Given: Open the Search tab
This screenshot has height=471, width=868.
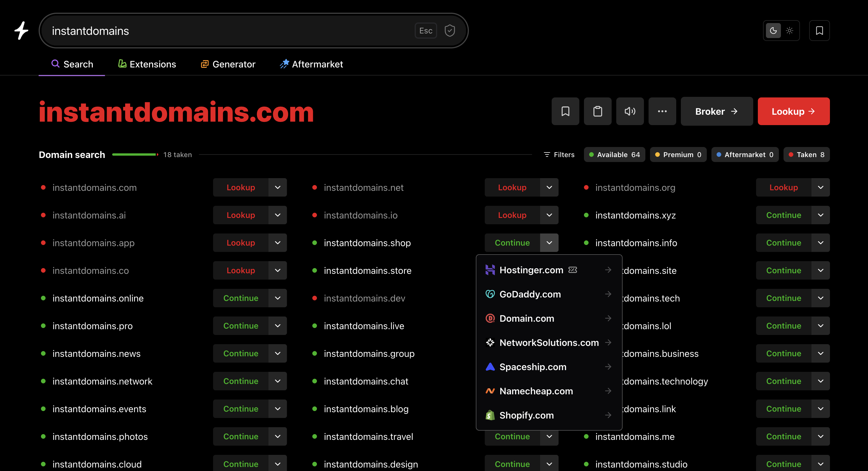Looking at the screenshot, I should 72,64.
